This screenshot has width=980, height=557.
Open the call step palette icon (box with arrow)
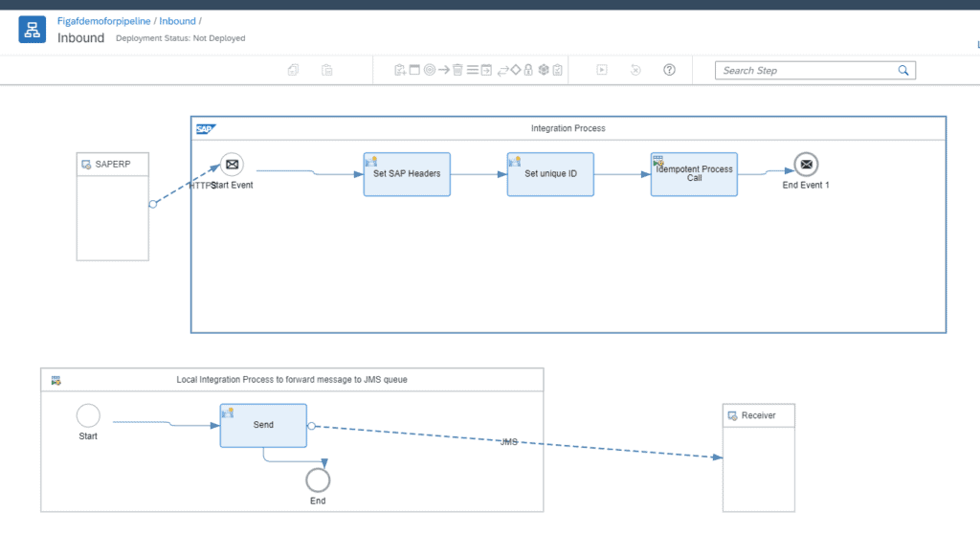[x=486, y=70]
